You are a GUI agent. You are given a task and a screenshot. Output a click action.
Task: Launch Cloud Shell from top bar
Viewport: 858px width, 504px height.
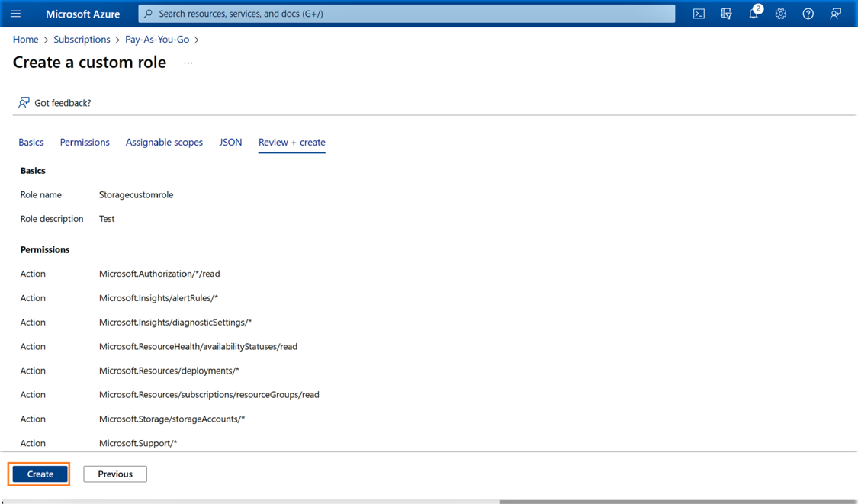click(x=699, y=14)
